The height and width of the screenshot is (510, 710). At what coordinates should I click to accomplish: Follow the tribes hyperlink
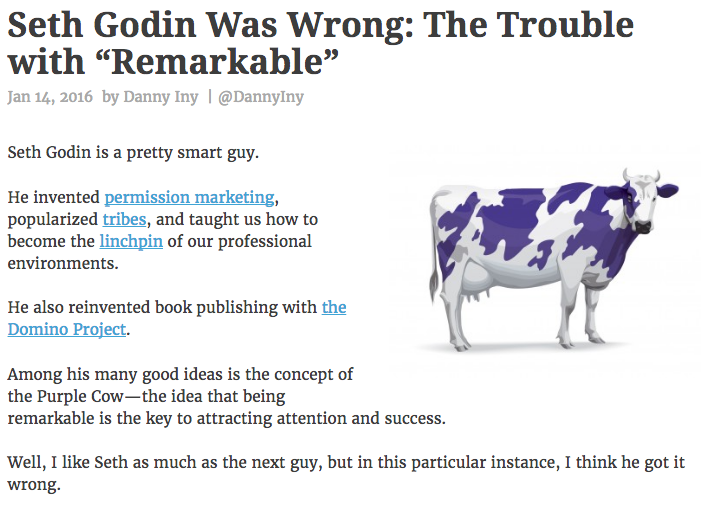125,220
